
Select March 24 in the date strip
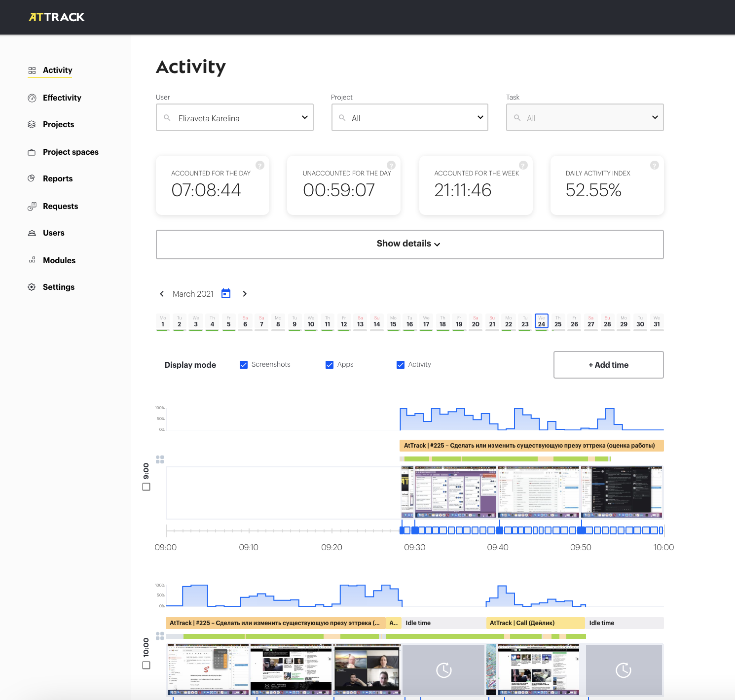pos(541,322)
